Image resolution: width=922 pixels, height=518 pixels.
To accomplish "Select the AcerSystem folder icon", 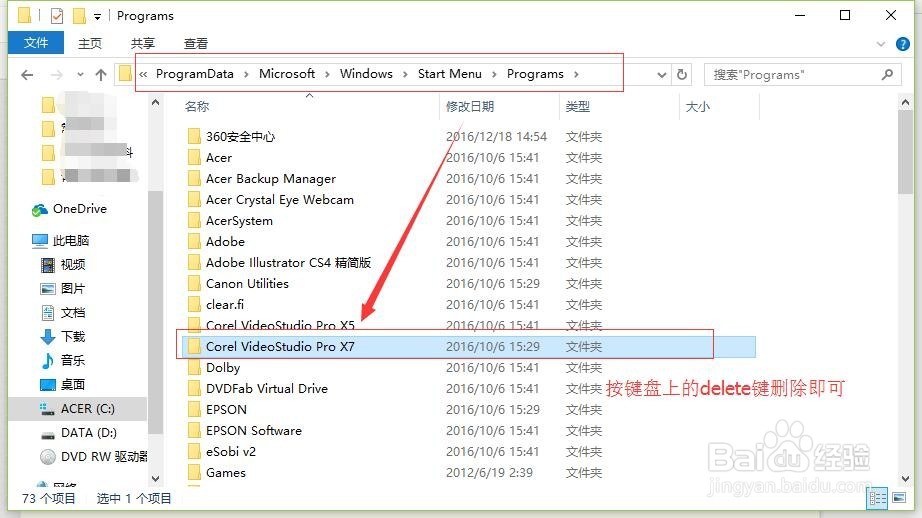I will 193,220.
